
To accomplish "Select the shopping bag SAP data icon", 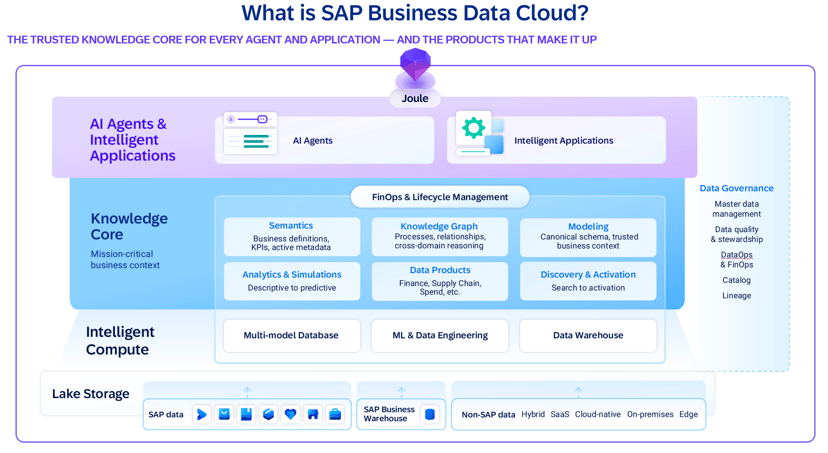I will coord(224,414).
